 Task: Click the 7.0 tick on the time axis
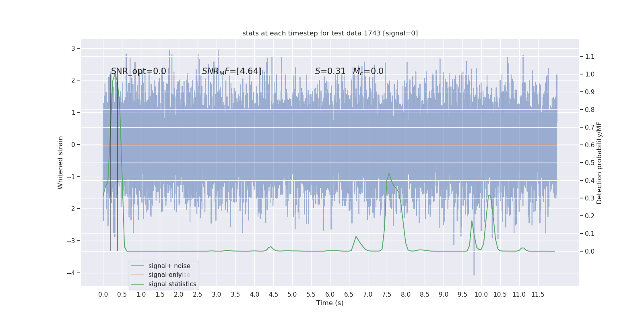point(368,295)
